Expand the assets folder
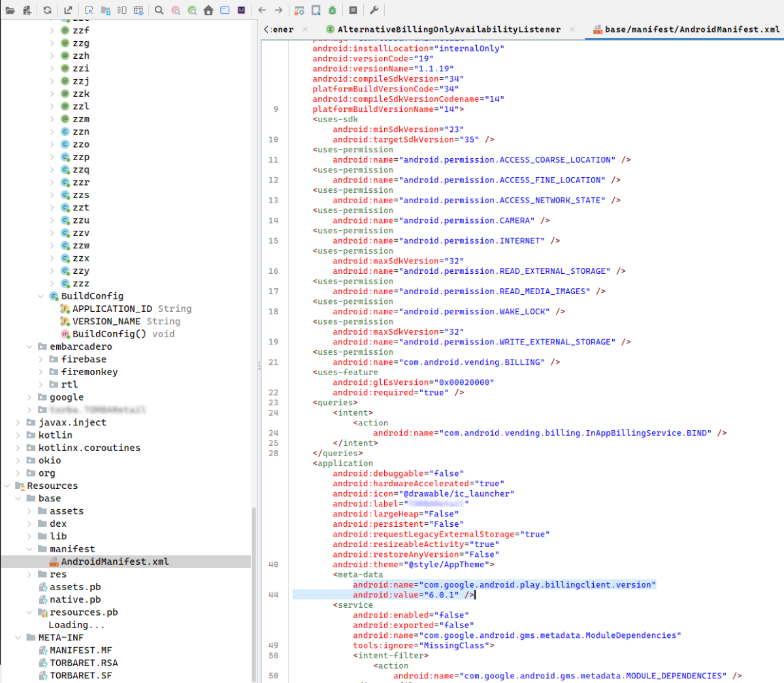The width and height of the screenshot is (784, 683). tap(29, 511)
